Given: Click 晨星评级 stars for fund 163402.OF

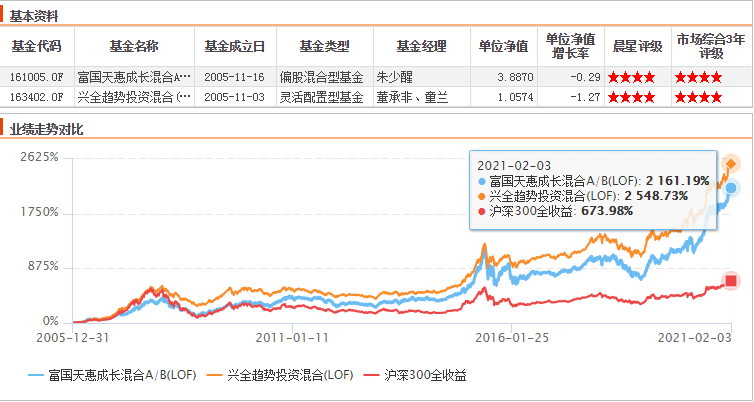Looking at the screenshot, I should coord(632,97).
